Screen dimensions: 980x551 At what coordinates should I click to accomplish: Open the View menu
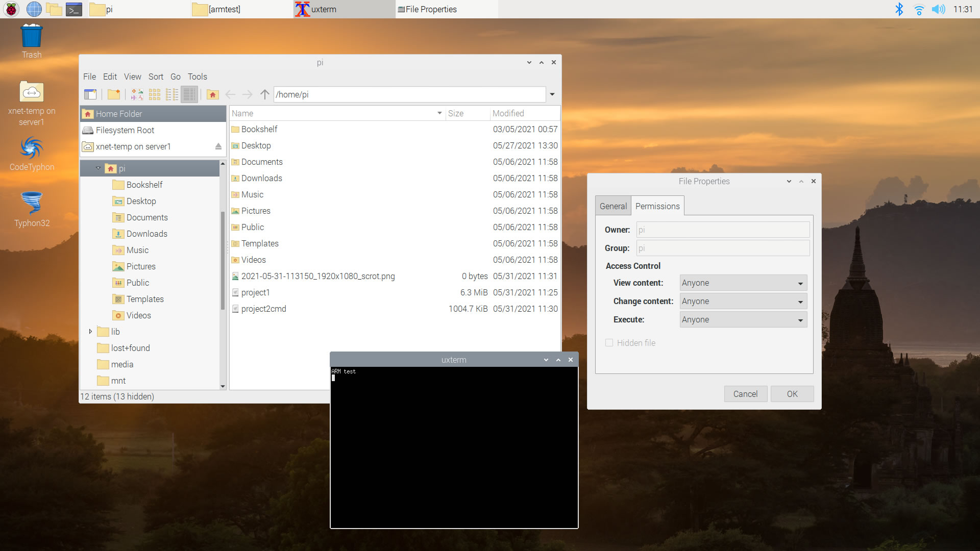pos(132,77)
